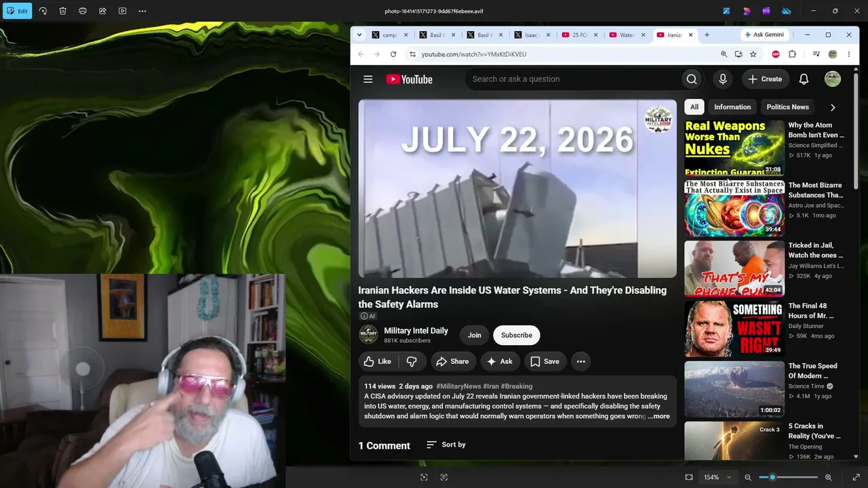Click the YouTube video player

517,189
